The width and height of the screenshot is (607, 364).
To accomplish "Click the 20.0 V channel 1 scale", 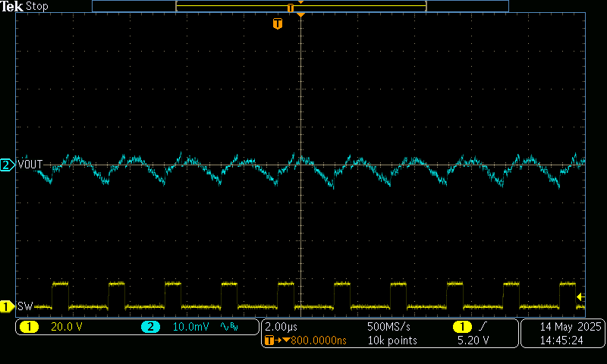I will (x=67, y=327).
